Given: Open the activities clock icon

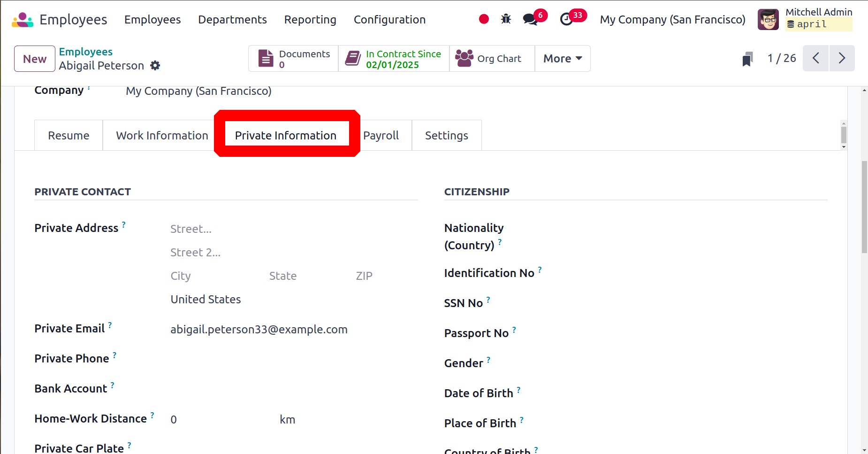Looking at the screenshot, I should [x=566, y=20].
